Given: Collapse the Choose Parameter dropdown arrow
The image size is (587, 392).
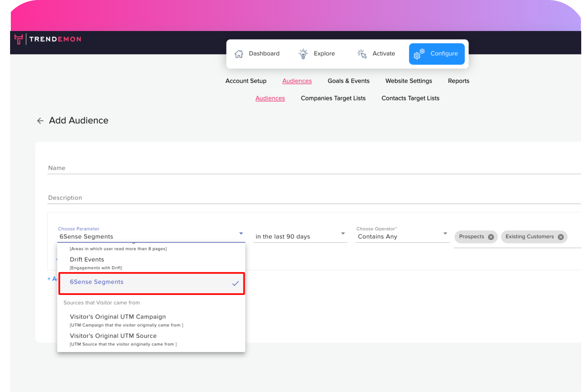Looking at the screenshot, I should click(241, 234).
